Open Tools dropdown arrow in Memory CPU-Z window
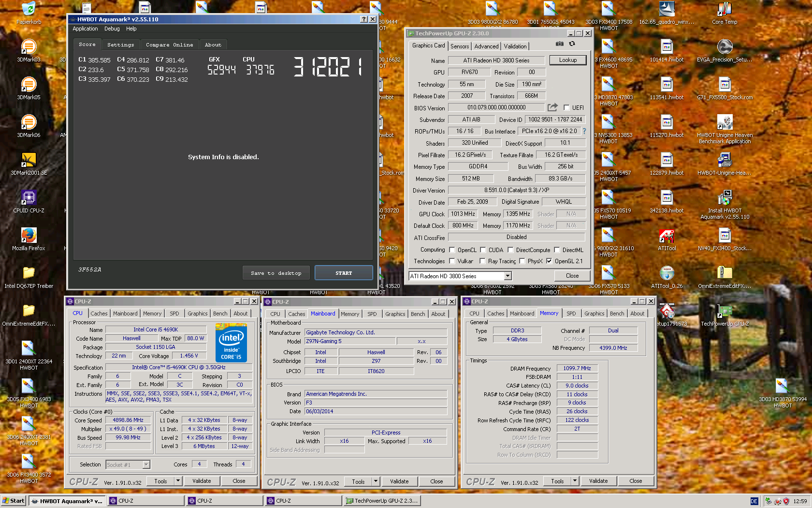 tap(575, 481)
